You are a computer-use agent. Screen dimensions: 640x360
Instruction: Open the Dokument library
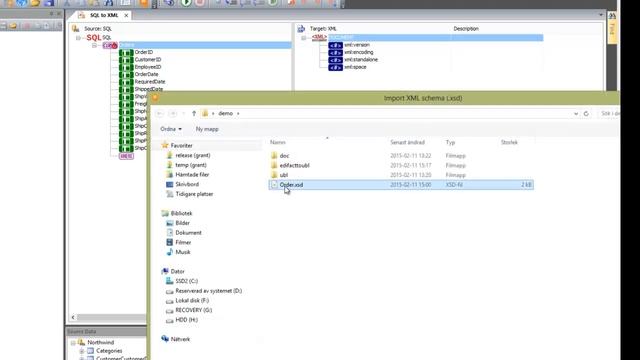[x=188, y=233]
